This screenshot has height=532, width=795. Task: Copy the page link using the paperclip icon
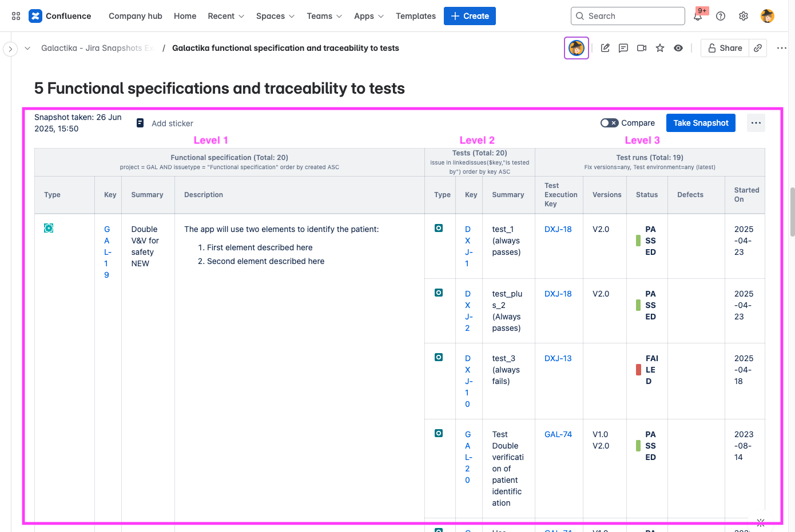pyautogui.click(x=758, y=48)
